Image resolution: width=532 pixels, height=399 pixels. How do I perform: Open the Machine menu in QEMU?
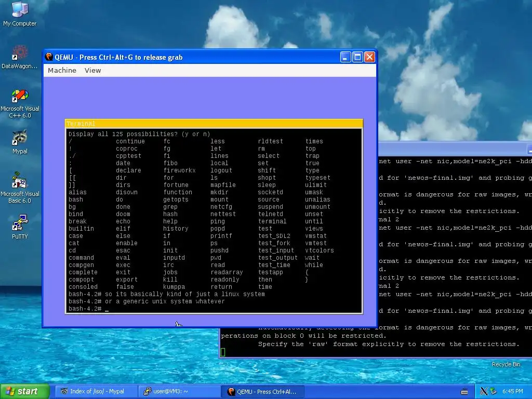tap(62, 70)
